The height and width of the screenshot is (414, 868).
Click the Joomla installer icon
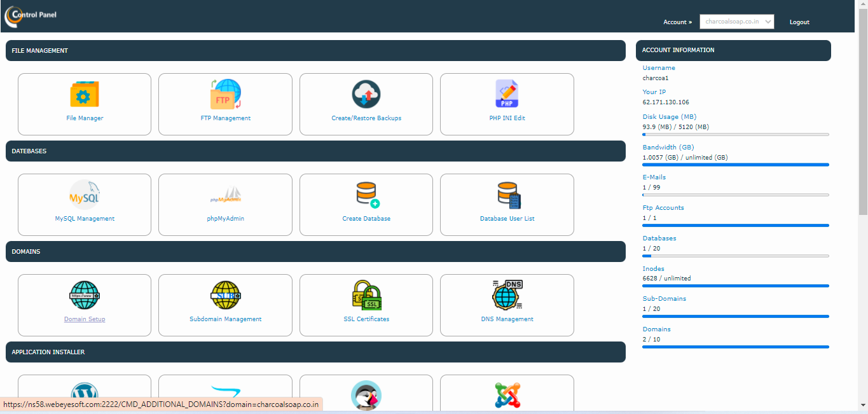tap(507, 396)
